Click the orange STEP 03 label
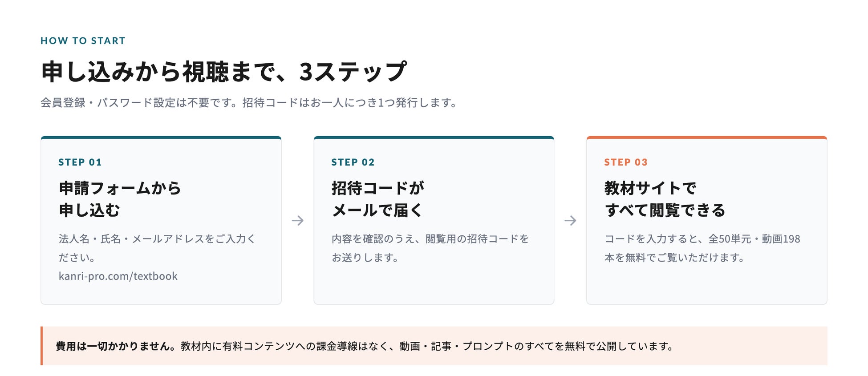 [x=626, y=162]
